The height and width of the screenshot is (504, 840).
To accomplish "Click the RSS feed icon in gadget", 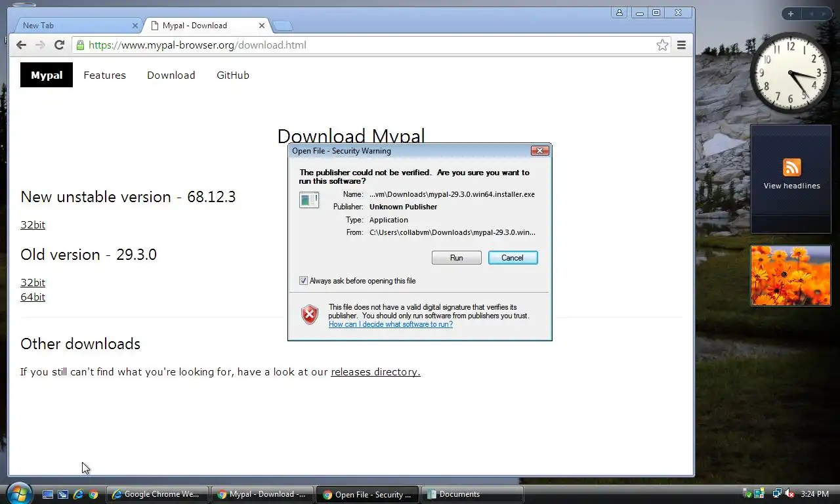I will click(x=791, y=167).
